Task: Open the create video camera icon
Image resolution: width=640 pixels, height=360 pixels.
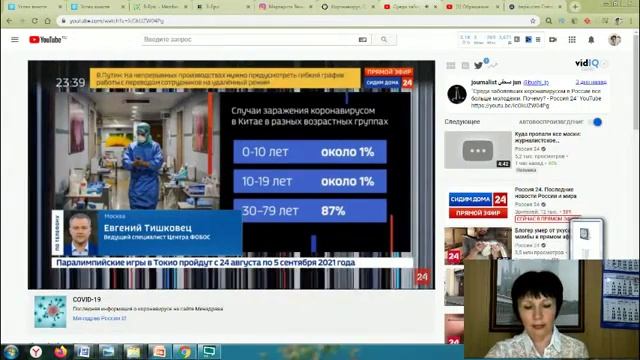Action: coord(553,40)
